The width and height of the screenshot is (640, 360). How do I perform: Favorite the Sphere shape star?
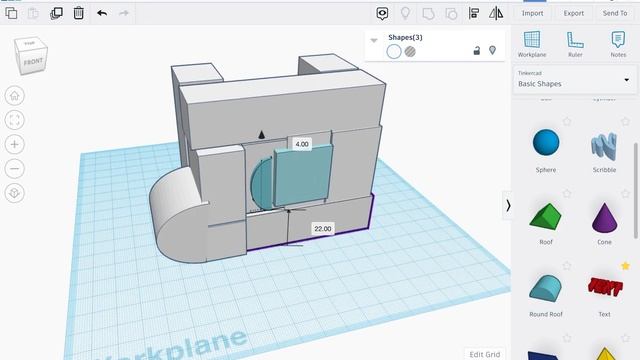coord(567,121)
